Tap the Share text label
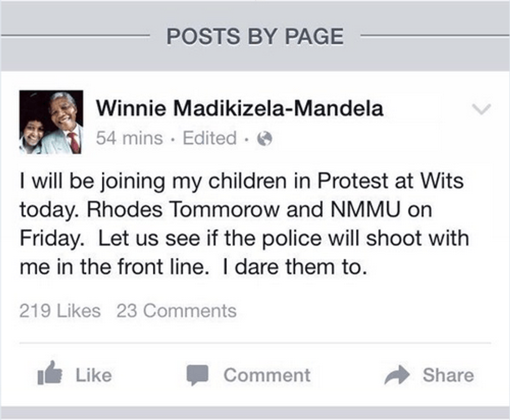This screenshot has height=420, width=510. pyautogui.click(x=448, y=375)
